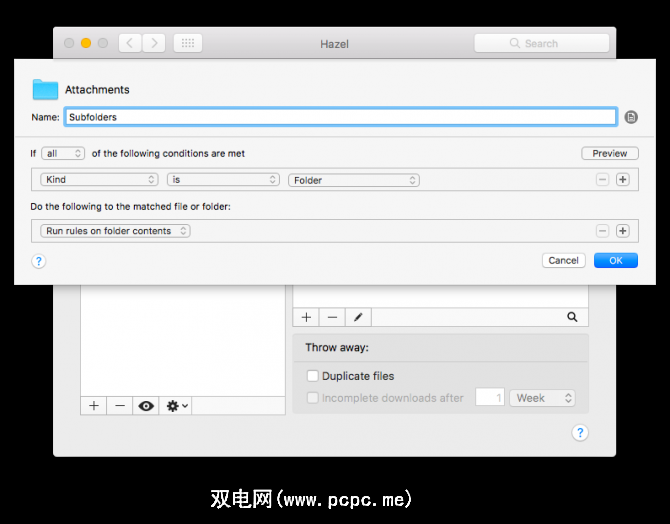The image size is (670, 524).
Task: Open Attachments folder icon in rule sheet
Action: [45, 89]
